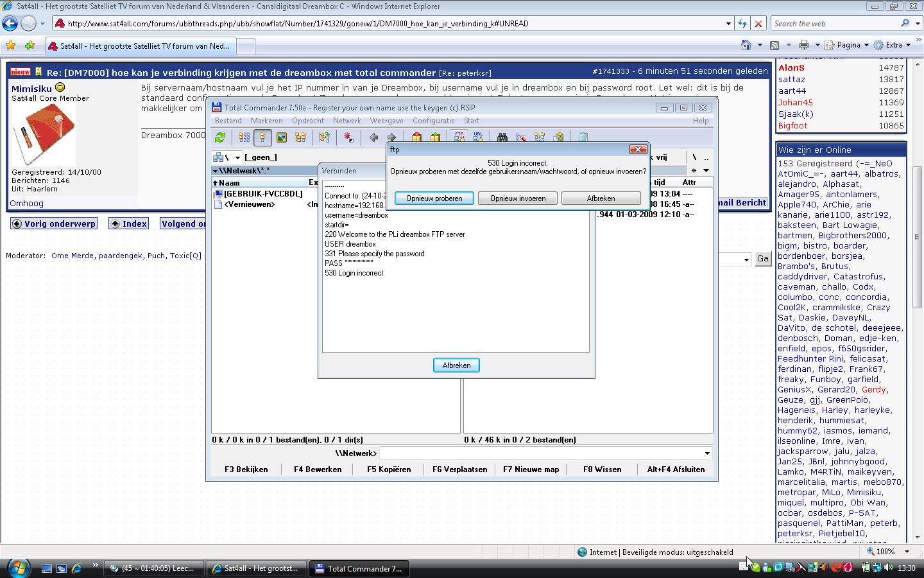The image size is (924, 578).
Task: Click the Ga button on the forum
Action: point(762,259)
